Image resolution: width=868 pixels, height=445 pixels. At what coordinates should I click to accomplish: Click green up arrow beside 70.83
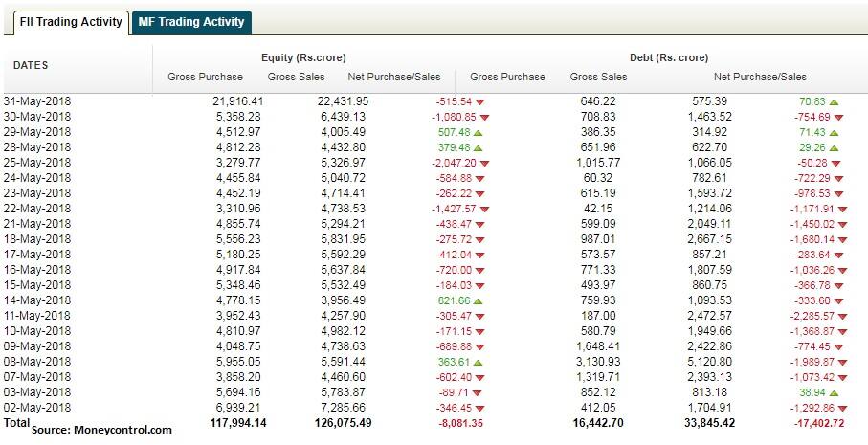[834, 100]
